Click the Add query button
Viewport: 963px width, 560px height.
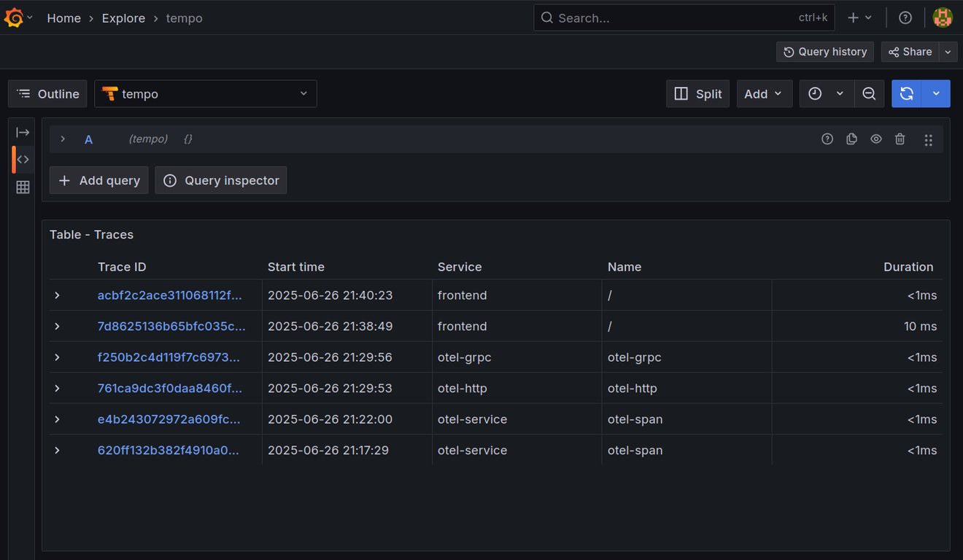(x=98, y=180)
